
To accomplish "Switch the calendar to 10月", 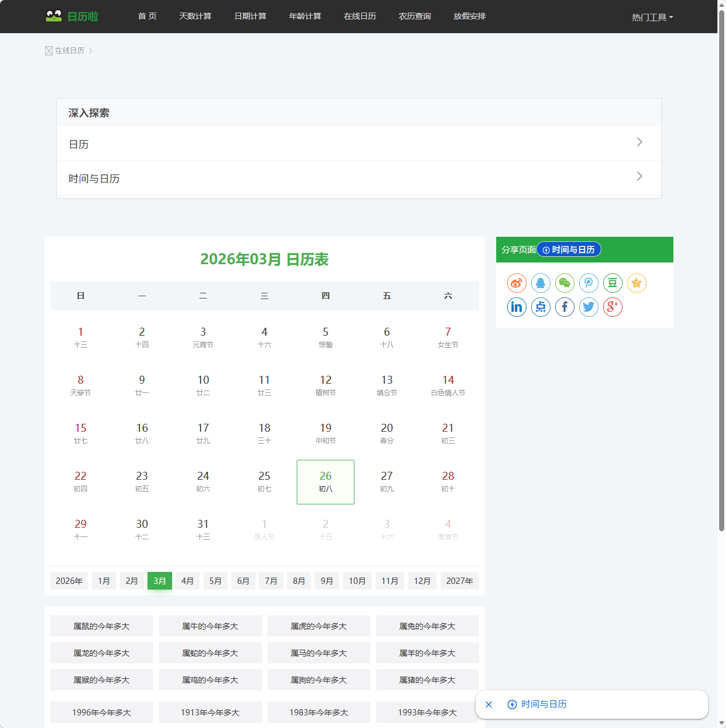I will coord(357,580).
